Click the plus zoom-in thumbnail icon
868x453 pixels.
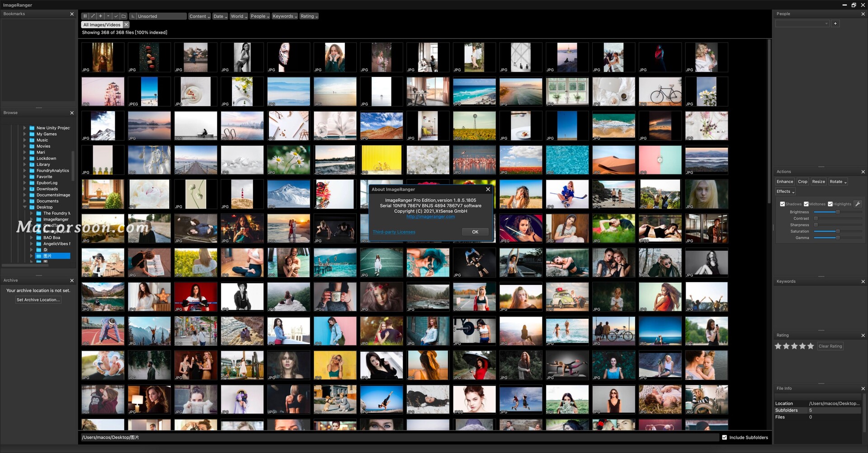[100, 16]
